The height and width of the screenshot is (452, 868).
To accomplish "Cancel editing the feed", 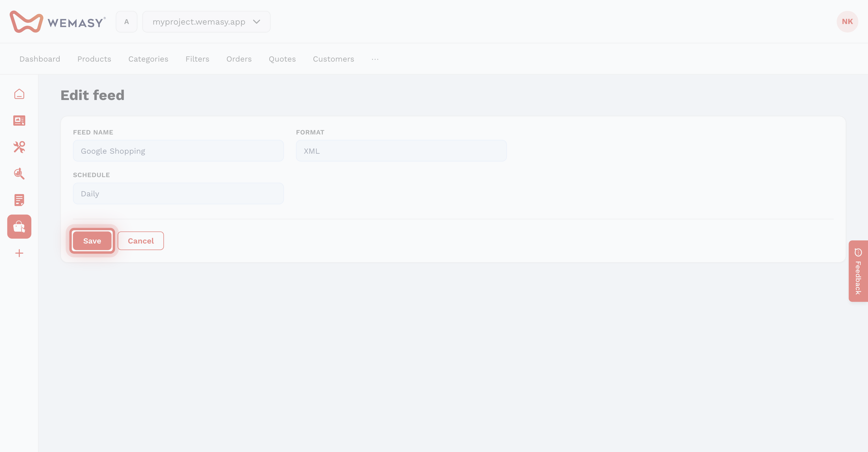I will pos(140,241).
